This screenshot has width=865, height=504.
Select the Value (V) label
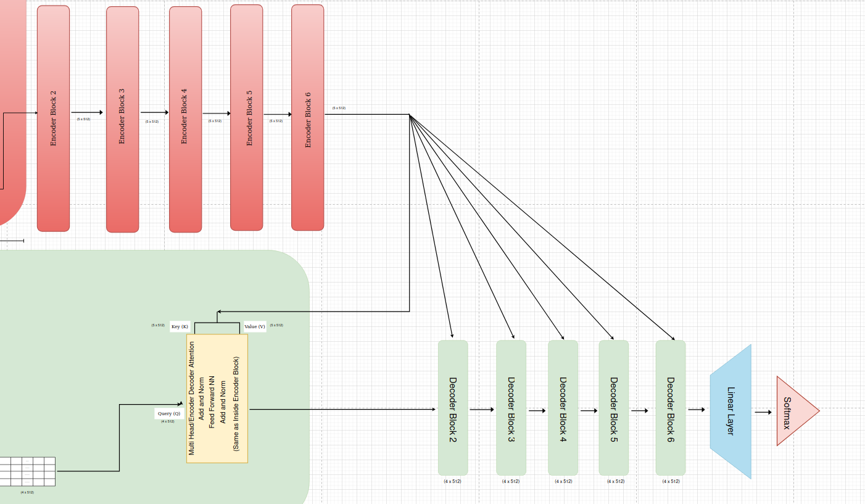[x=255, y=326]
